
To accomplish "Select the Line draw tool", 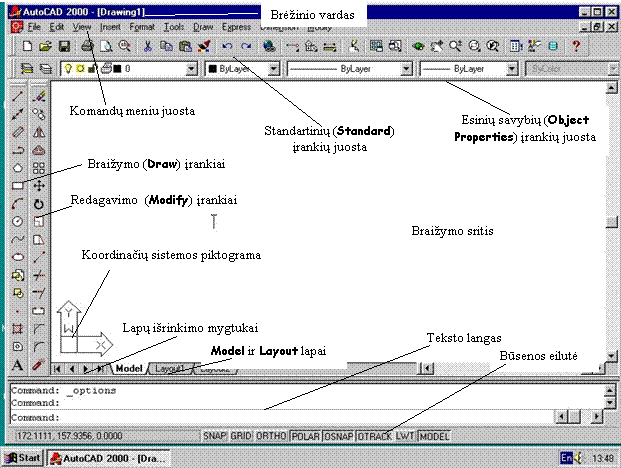I will (17, 96).
